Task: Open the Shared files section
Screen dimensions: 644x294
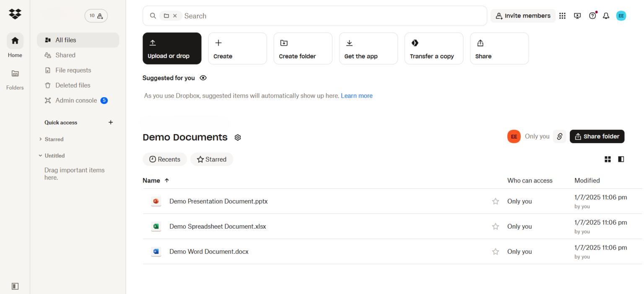Action: coord(65,55)
